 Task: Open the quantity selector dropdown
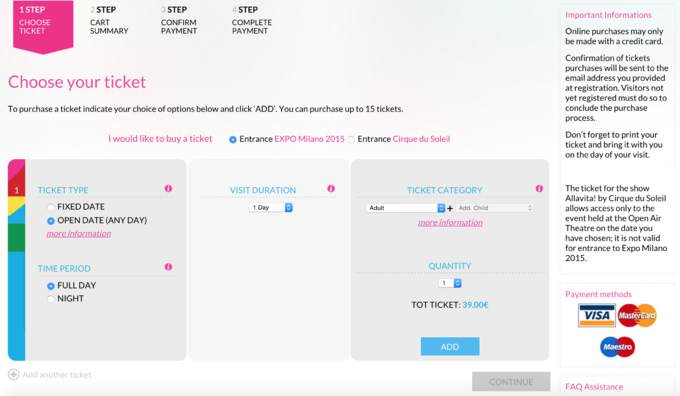tap(450, 283)
